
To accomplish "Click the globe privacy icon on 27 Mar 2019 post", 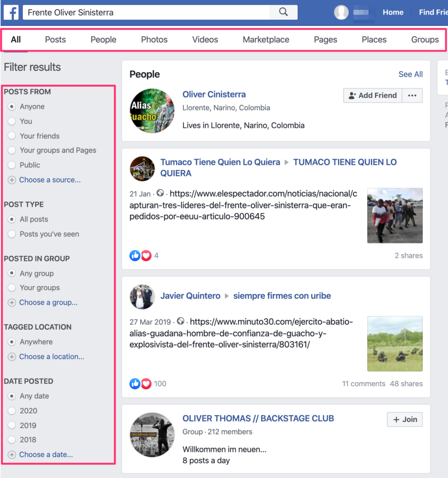I will point(180,321).
